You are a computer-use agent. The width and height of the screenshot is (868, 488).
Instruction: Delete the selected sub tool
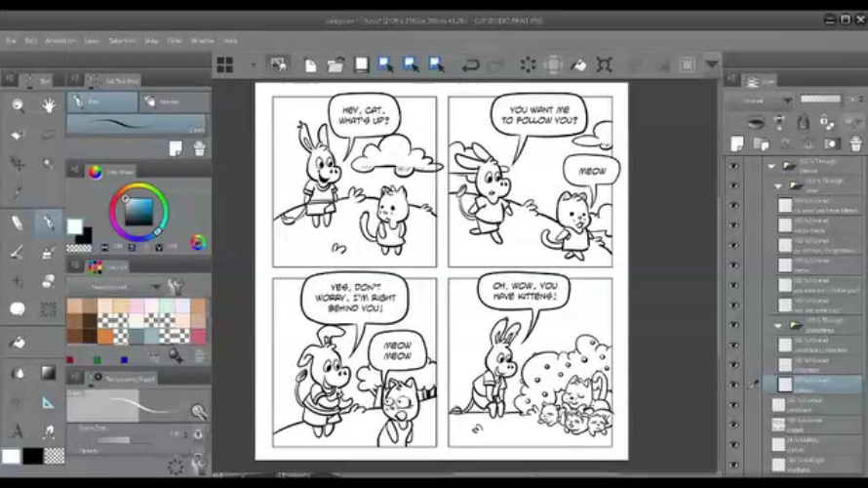click(199, 148)
